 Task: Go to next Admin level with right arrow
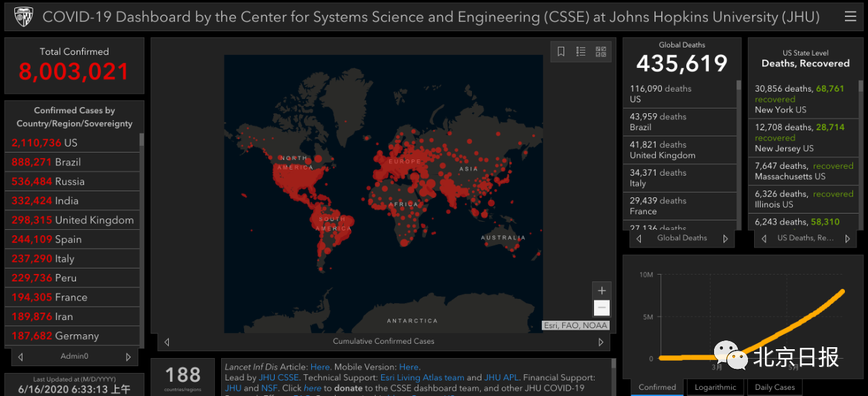pos(128,357)
